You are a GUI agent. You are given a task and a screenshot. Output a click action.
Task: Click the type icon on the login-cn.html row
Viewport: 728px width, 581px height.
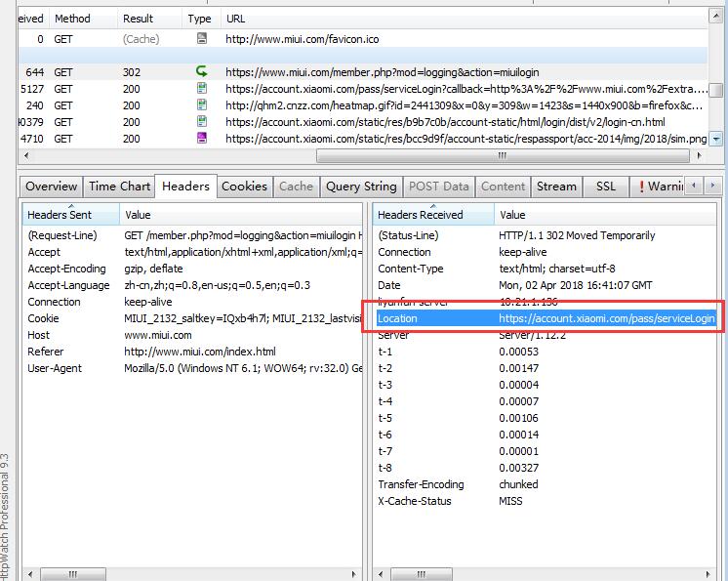(202, 122)
